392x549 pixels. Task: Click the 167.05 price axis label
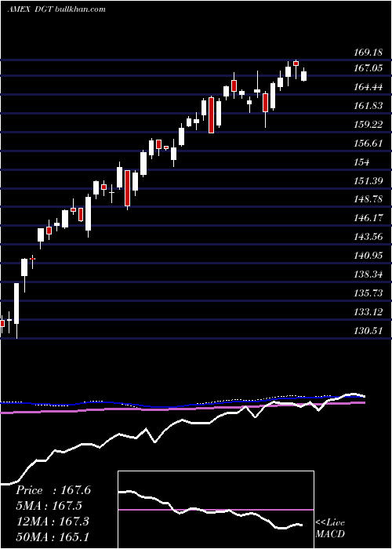click(368, 68)
